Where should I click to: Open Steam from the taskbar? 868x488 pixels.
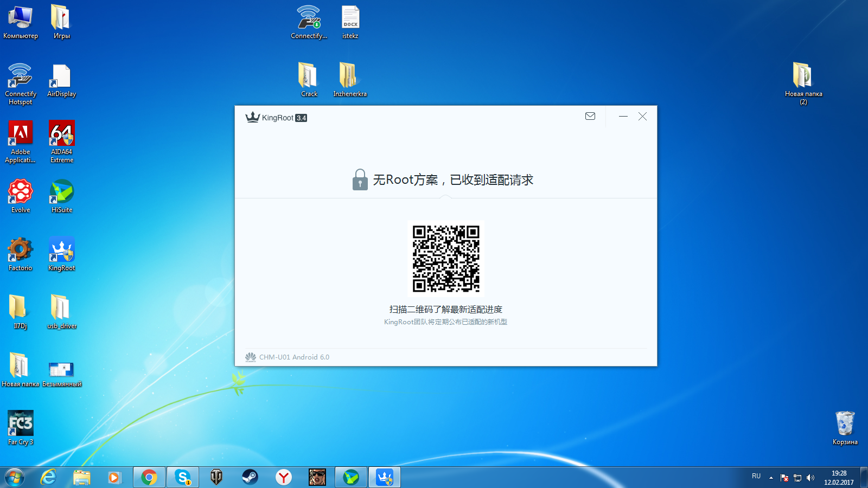click(x=250, y=477)
